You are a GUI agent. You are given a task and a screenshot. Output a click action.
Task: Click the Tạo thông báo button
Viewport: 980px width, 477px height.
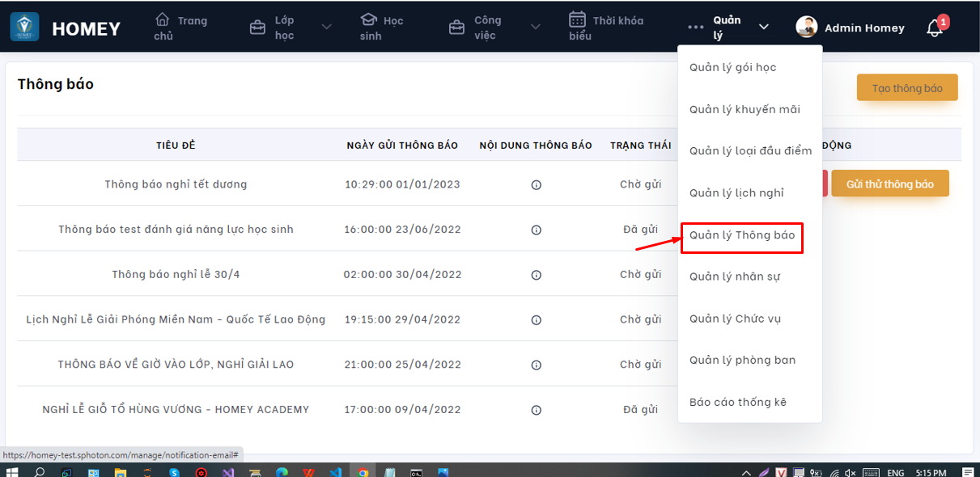point(906,88)
